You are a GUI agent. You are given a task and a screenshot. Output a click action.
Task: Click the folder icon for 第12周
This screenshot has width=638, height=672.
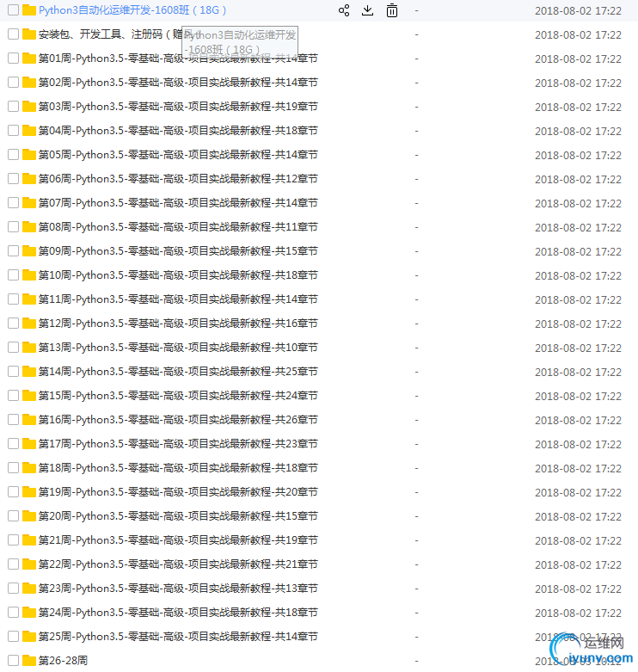[x=29, y=324]
